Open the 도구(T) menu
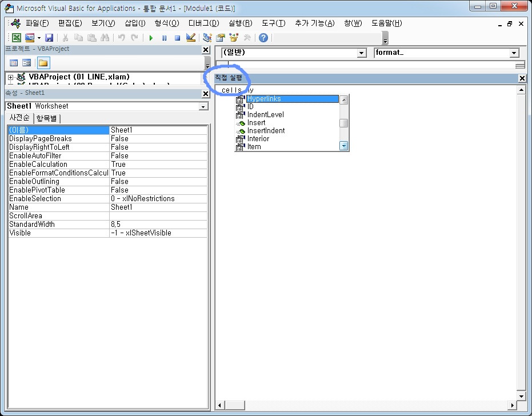The width and height of the screenshot is (532, 416). (x=274, y=23)
